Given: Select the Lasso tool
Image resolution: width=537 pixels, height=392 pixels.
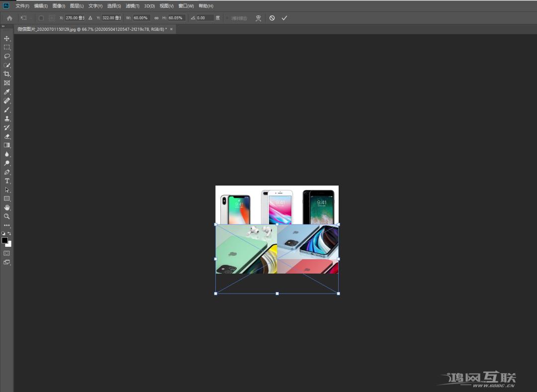Looking at the screenshot, I should pos(7,56).
